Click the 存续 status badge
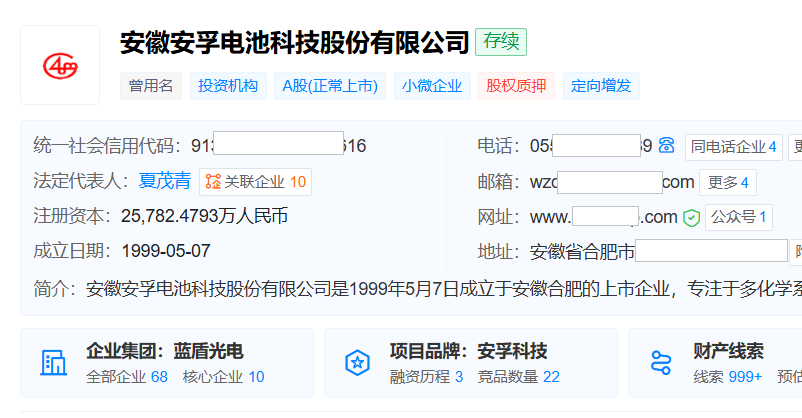The width and height of the screenshot is (802, 418). (x=501, y=42)
